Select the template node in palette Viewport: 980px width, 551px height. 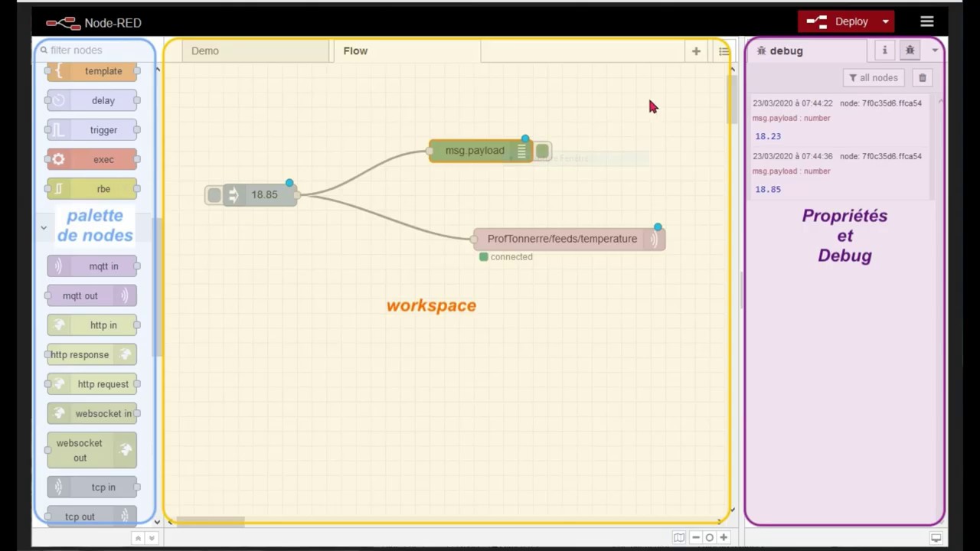pos(92,71)
